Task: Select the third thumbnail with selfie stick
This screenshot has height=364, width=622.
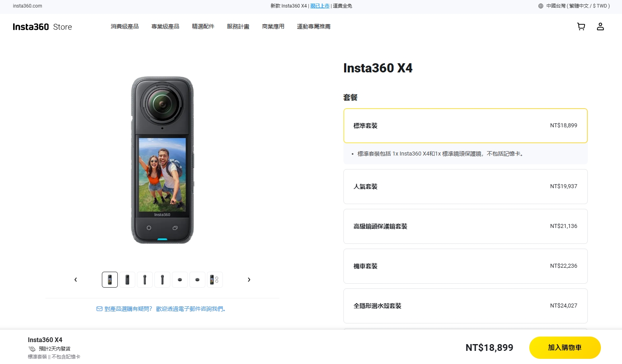Action: (x=145, y=280)
